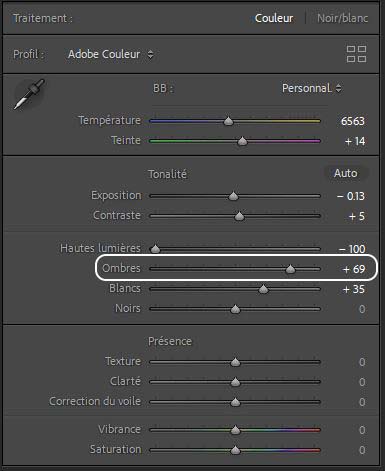Click the Température slider handle
The height and width of the screenshot is (471, 385).
pos(228,121)
